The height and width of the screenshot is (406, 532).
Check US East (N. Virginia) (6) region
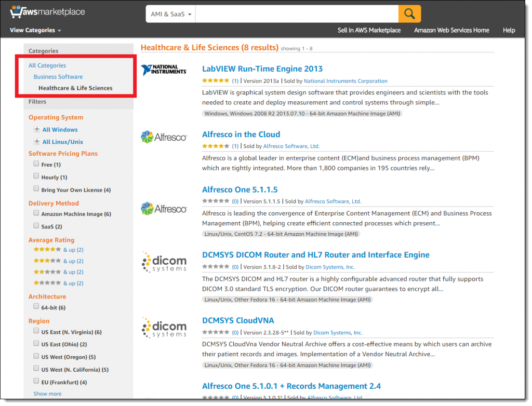(x=36, y=331)
